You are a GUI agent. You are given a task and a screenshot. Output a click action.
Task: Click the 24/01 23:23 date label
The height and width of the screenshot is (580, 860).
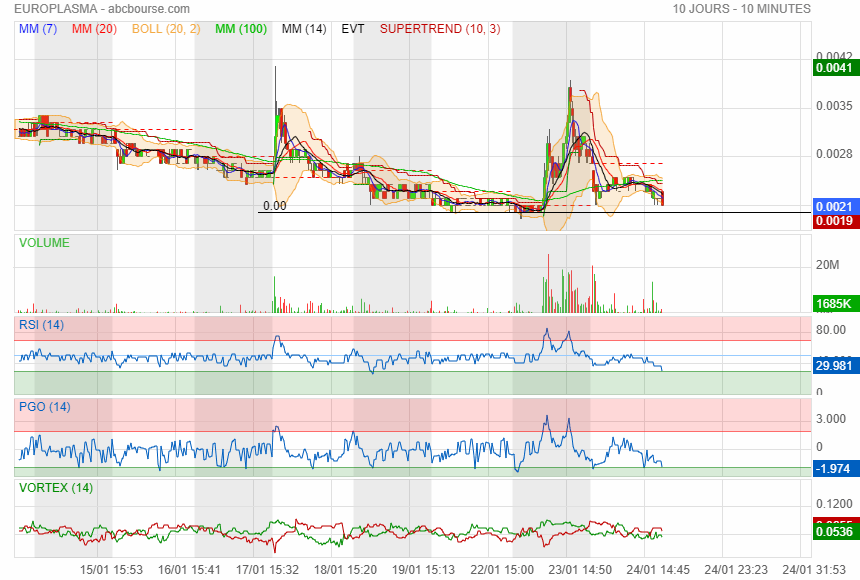pos(736,570)
